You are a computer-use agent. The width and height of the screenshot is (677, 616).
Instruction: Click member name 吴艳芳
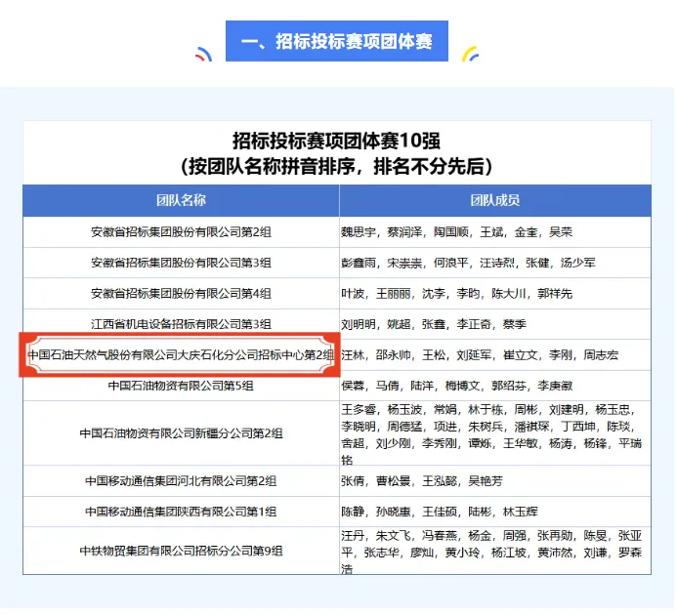pos(486,481)
